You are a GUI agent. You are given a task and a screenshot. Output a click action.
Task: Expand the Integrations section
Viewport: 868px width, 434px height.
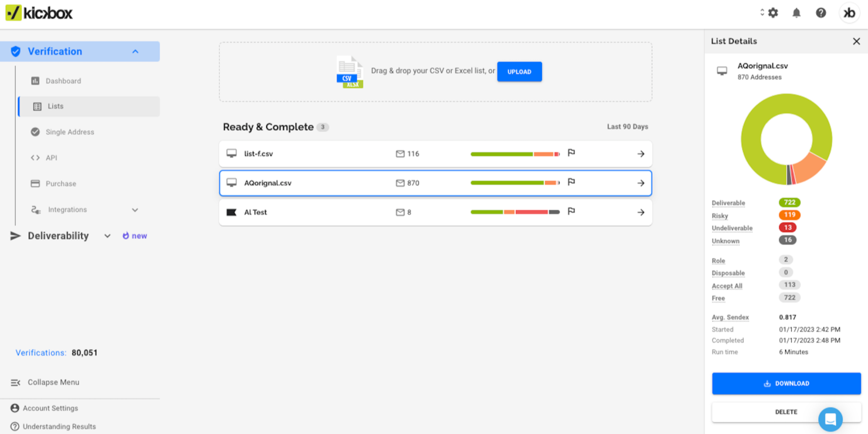point(135,209)
